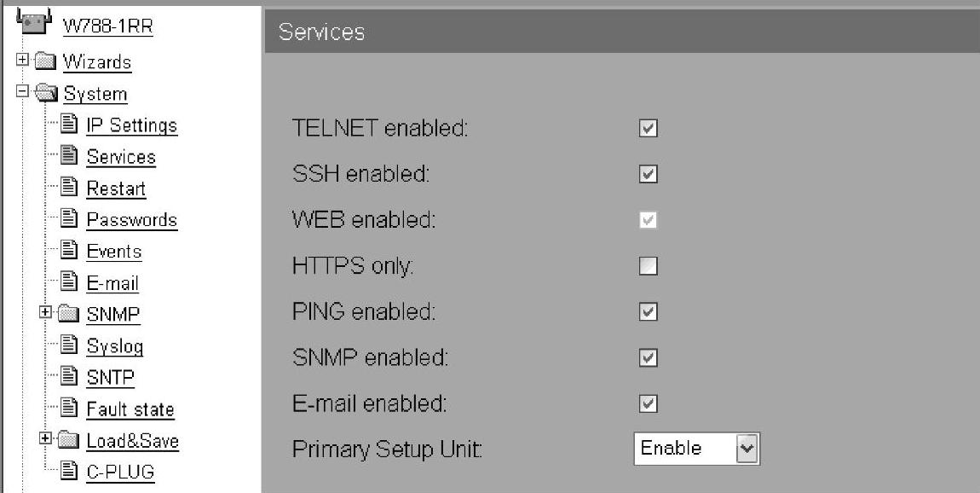The width and height of the screenshot is (980, 493).
Task: Click the IP Settings page icon
Action: (x=69, y=124)
